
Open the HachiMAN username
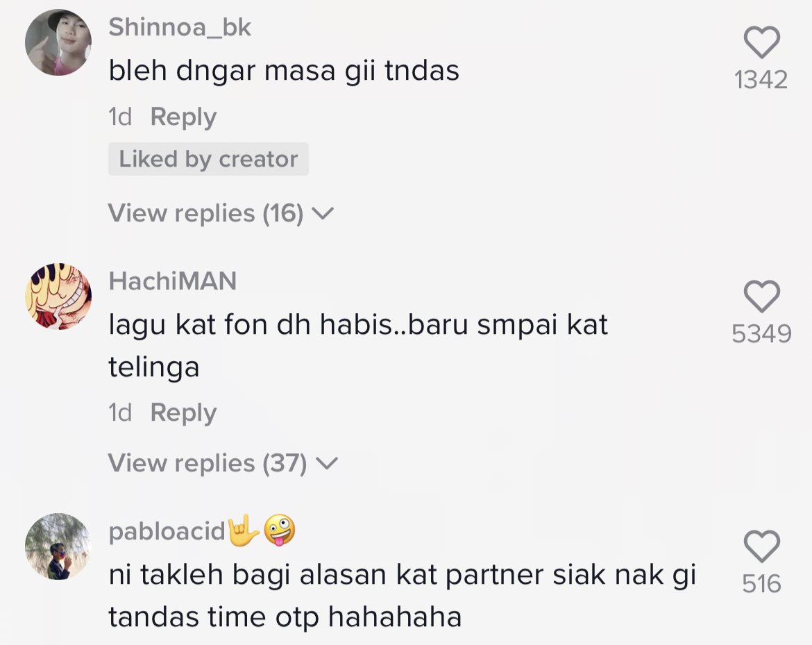click(172, 281)
